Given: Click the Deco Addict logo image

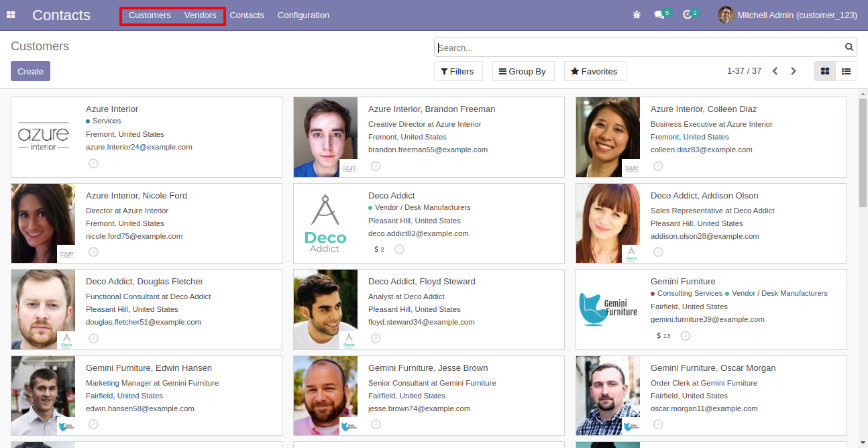Looking at the screenshot, I should [x=325, y=223].
